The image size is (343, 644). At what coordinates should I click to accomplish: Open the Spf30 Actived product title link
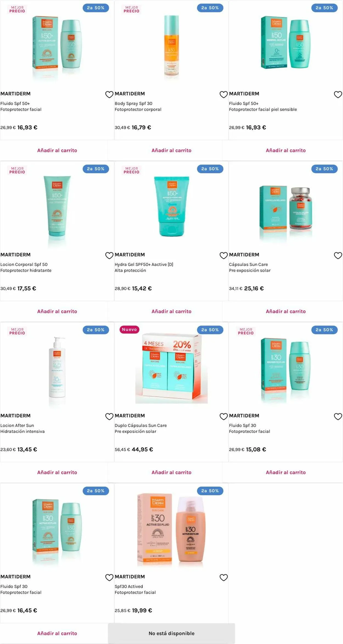[129, 586]
